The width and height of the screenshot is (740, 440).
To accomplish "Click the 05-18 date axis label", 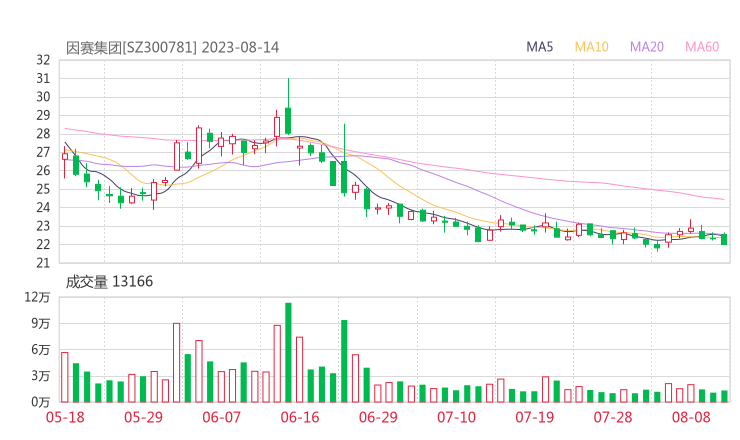I will click(x=65, y=417).
